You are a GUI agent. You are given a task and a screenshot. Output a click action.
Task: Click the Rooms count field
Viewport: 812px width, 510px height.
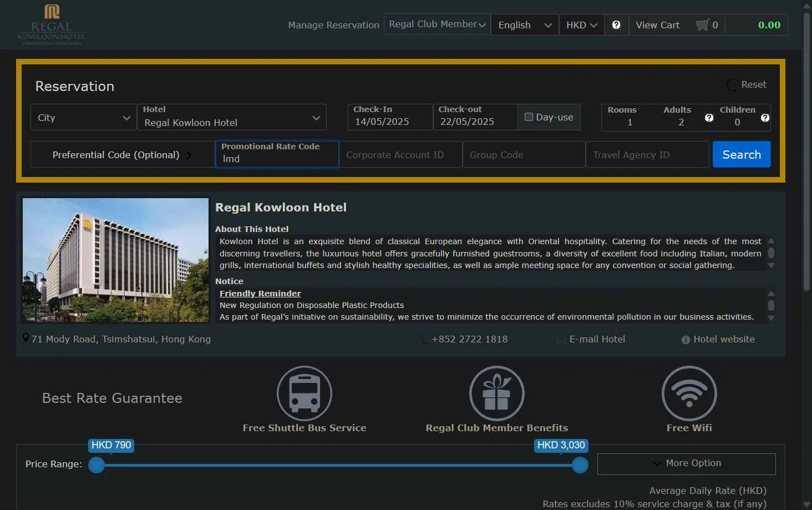click(x=630, y=122)
